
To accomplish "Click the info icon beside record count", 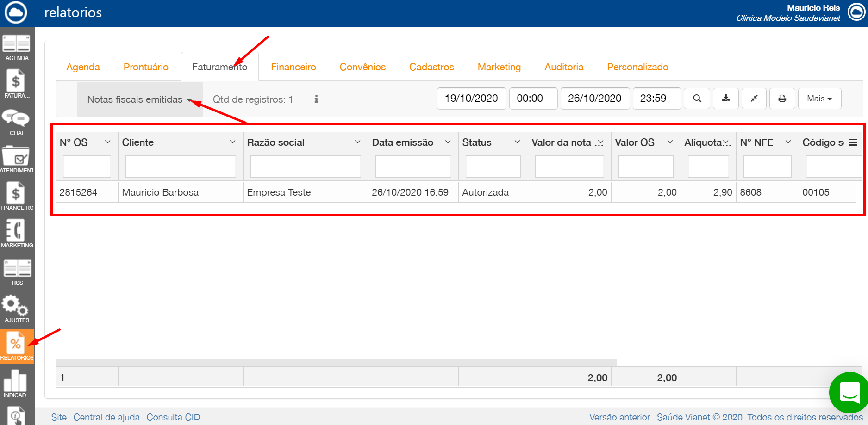I will click(x=316, y=99).
